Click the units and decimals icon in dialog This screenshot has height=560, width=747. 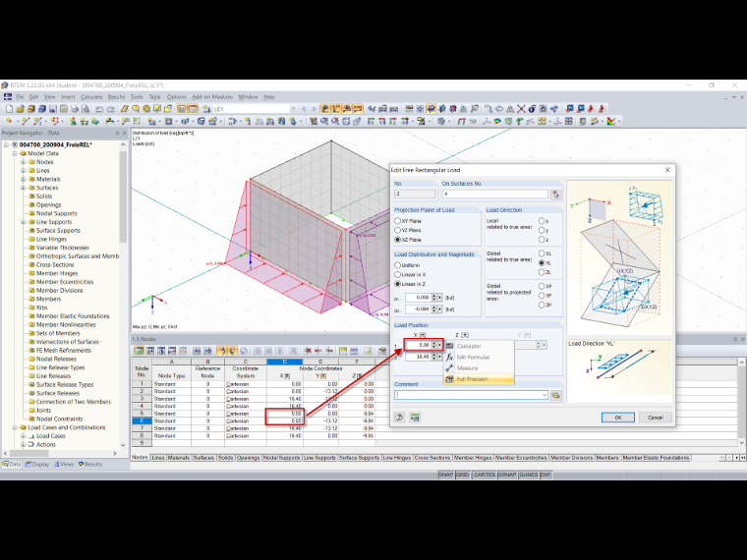(415, 418)
